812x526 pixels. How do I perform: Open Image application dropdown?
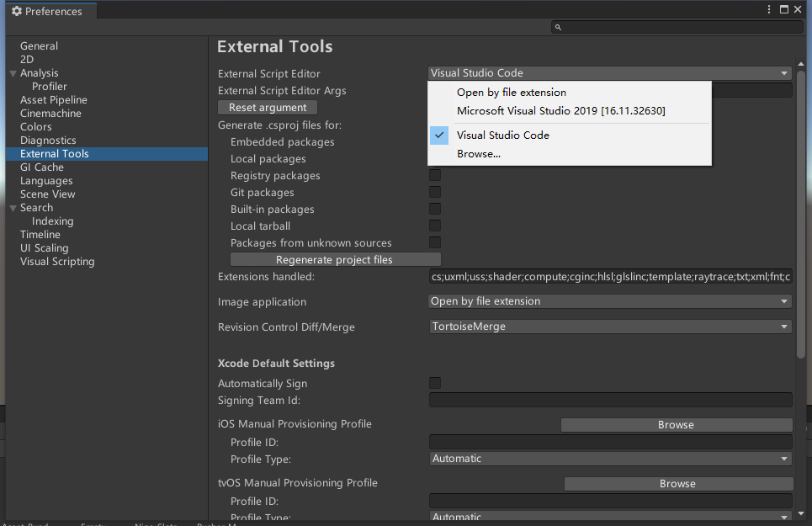[x=610, y=301]
